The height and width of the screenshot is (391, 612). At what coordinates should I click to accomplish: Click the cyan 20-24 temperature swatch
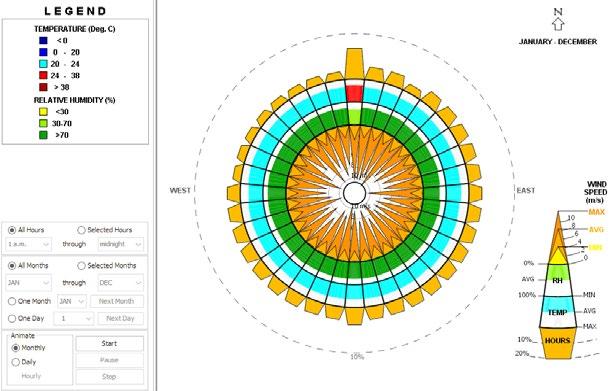click(x=43, y=64)
